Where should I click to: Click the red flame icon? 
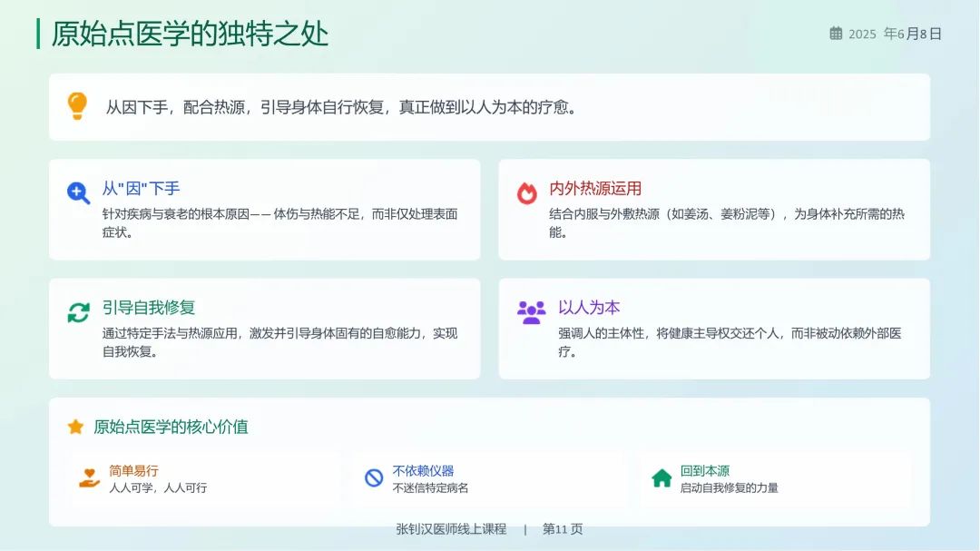tap(526, 192)
